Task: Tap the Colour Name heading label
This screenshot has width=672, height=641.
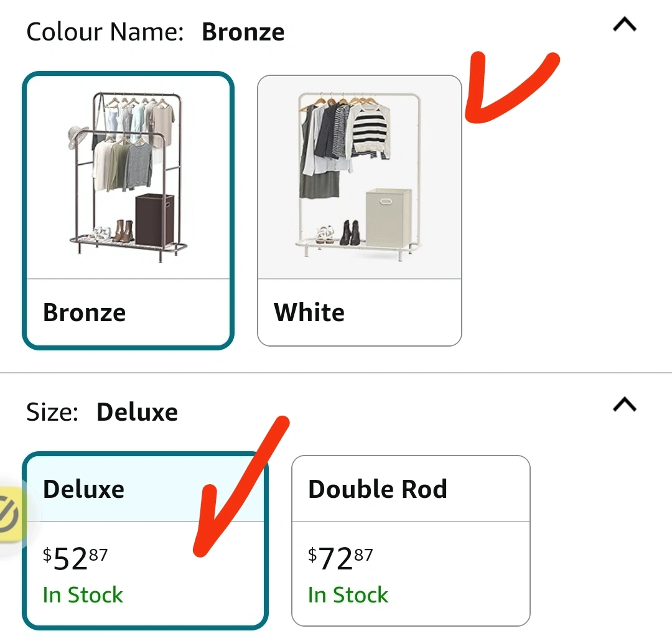Action: (105, 32)
